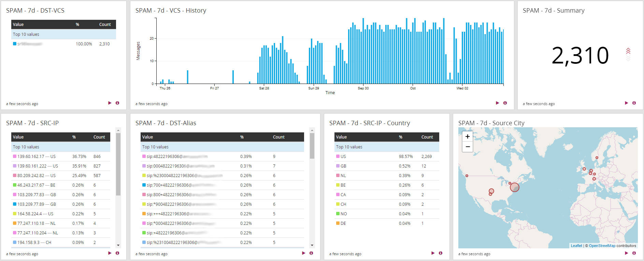644x261 pixels.
Task: Open info icon in SRC-IP panel
Action: coord(117,253)
